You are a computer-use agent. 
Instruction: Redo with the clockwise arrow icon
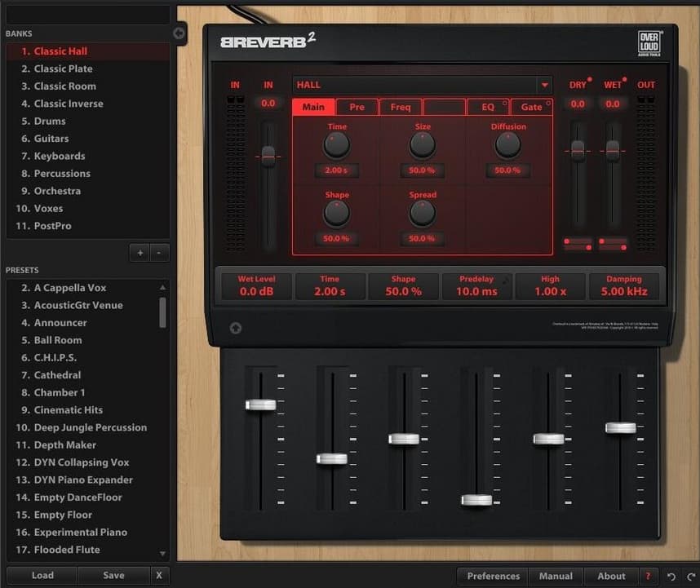(x=691, y=577)
